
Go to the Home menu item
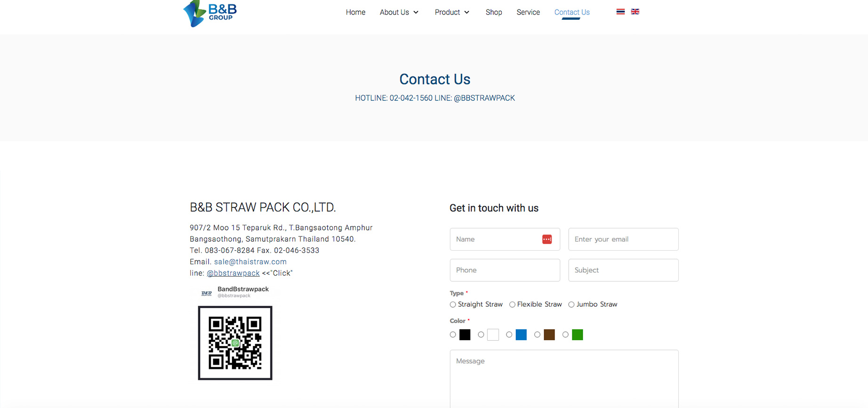click(355, 12)
